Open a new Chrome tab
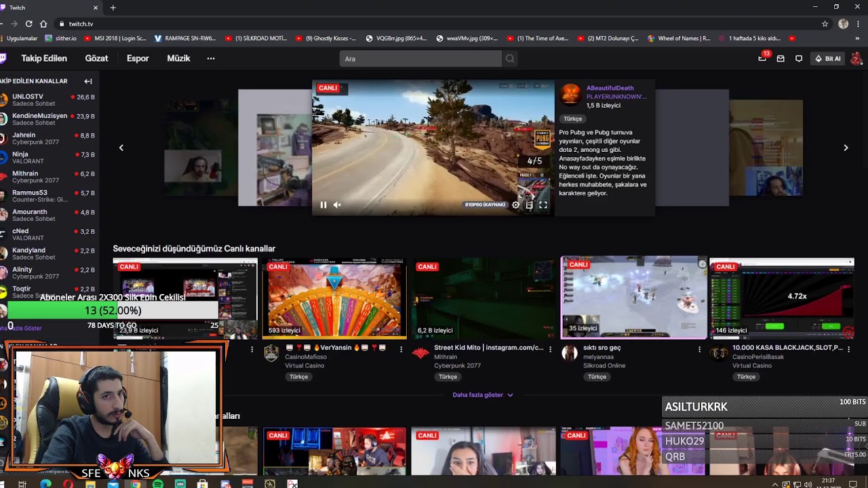The height and width of the screenshot is (488, 868). (x=113, y=7)
